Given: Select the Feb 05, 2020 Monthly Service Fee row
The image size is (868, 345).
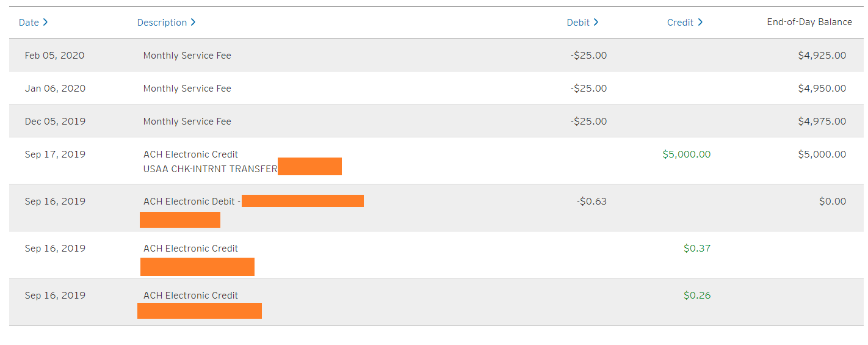Looking at the screenshot, I should click(x=187, y=56).
